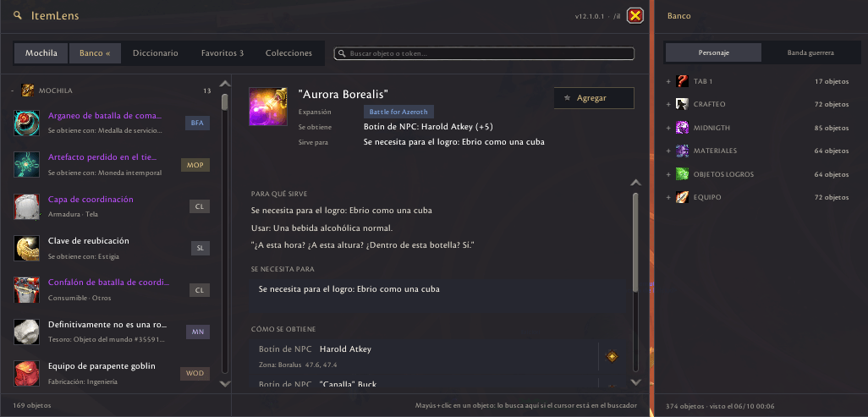This screenshot has width=868, height=417.
Task: Click Zona: Boralus 47.6, 47.4 text
Action: (298, 365)
